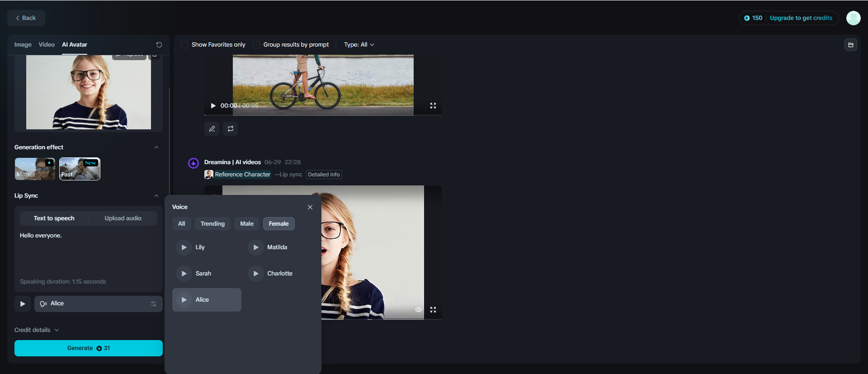Enable Show Favorites only checkbox
The image size is (868, 374).
(x=184, y=45)
